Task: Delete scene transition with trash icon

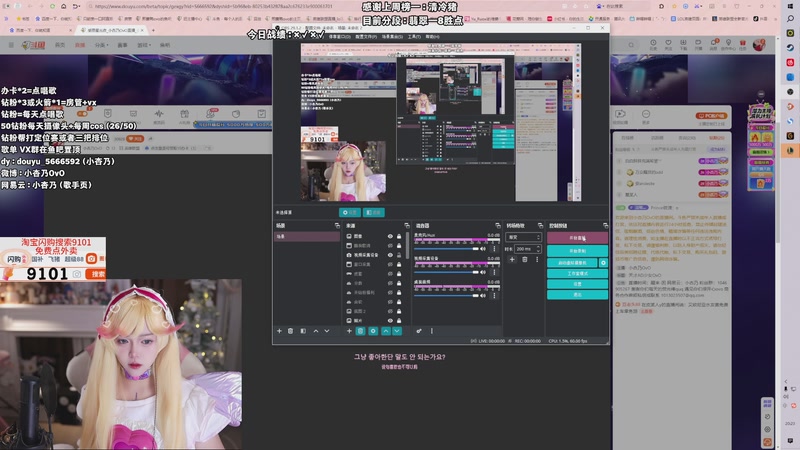Action: (524, 260)
